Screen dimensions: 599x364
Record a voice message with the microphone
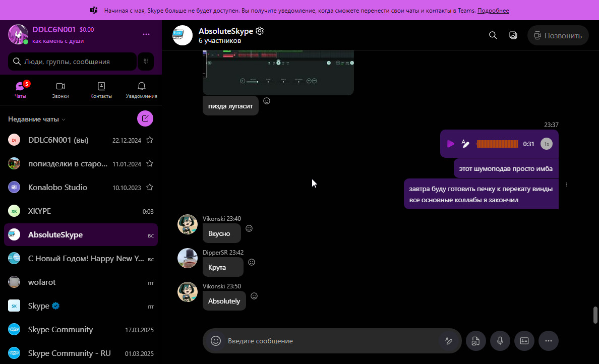pos(500,341)
